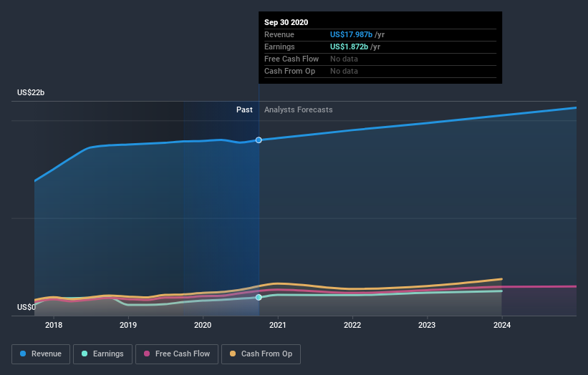This screenshot has height=375, width=588.
Task: Toggle the Cash From Op legend button
Action: point(261,354)
